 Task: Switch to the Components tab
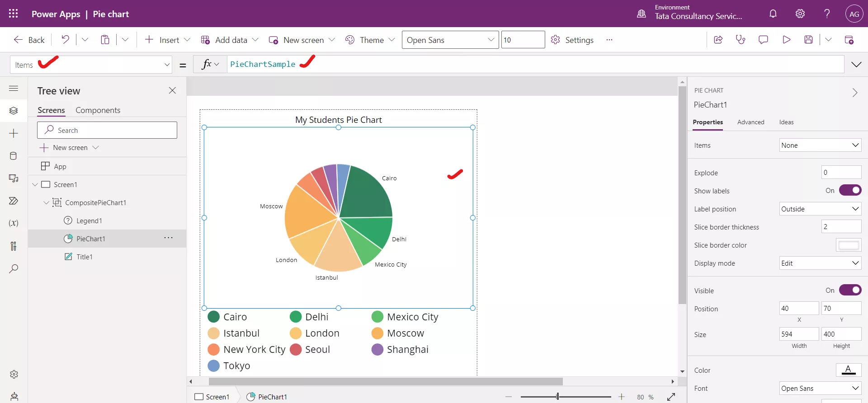click(98, 110)
